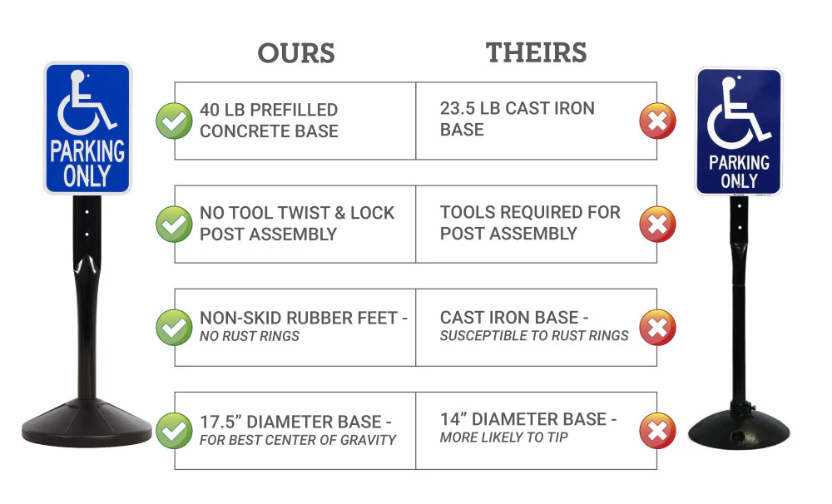The image size is (832, 504).
Task: Click the right dark-blue Parking Only sign
Action: (739, 131)
